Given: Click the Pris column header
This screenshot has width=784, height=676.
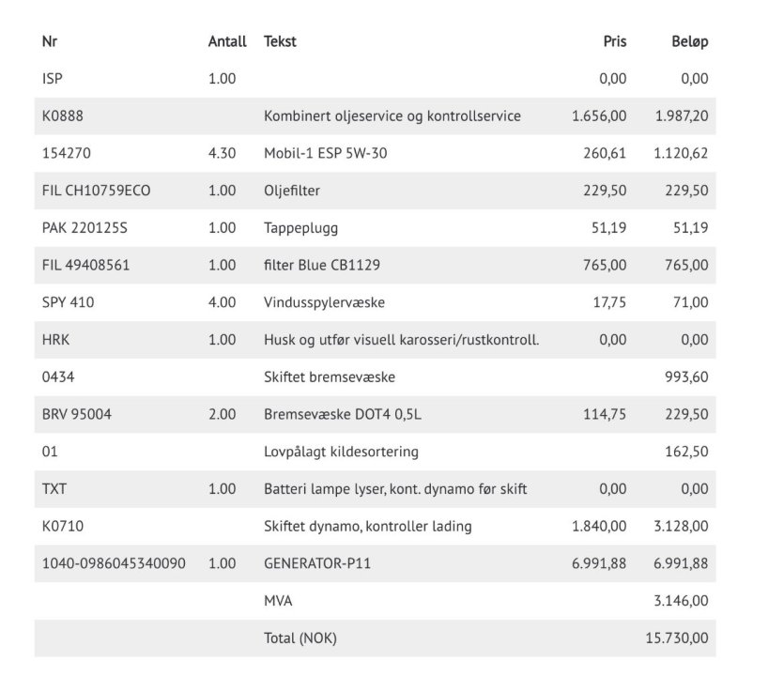Looking at the screenshot, I should coord(614,41).
